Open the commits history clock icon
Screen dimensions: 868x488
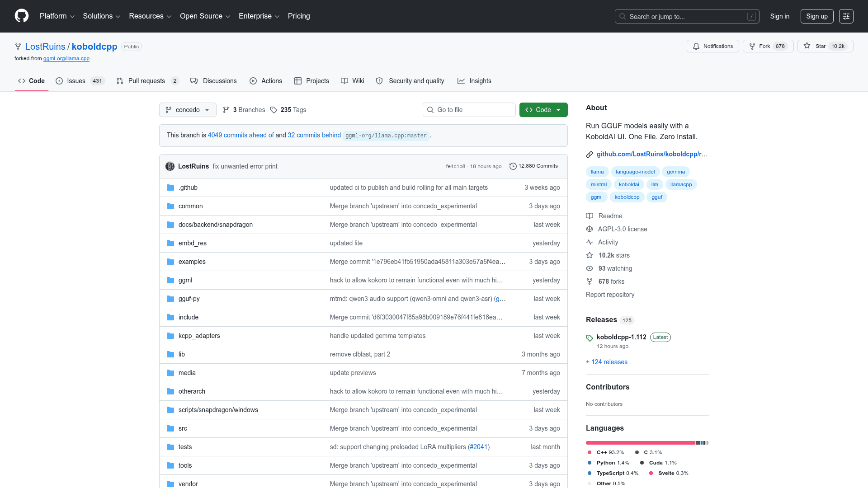tap(513, 166)
